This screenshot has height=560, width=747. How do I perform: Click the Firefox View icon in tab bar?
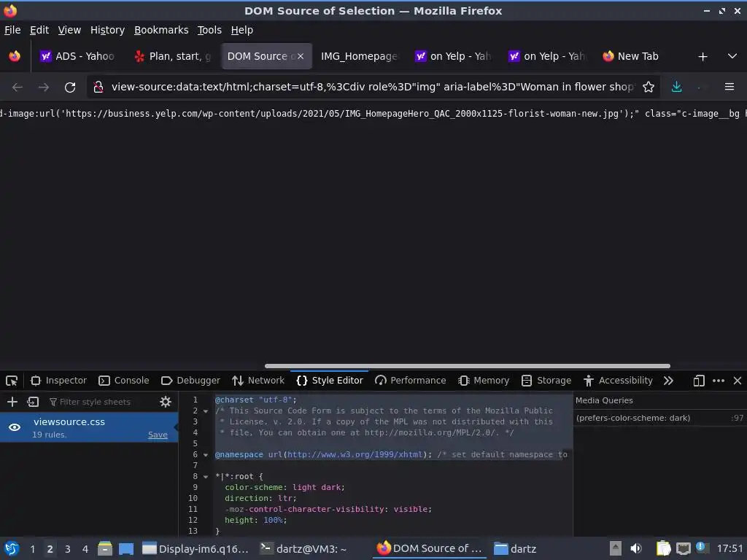point(15,56)
